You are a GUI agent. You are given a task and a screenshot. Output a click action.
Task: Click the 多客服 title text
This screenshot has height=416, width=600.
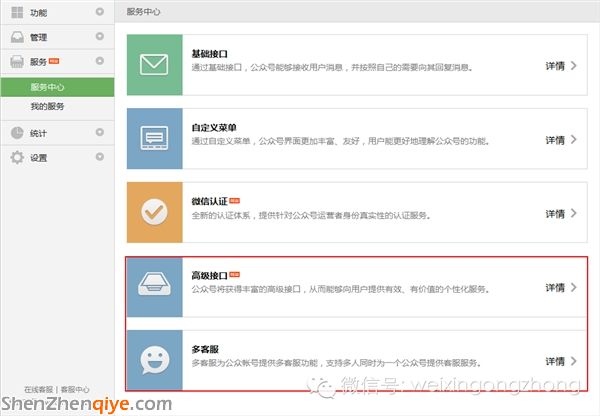205,349
